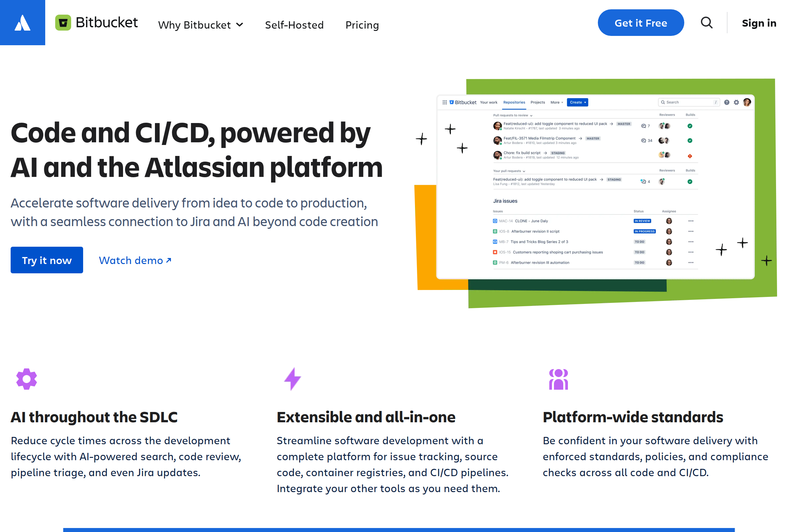Image resolution: width=798 pixels, height=532 pixels.
Task: Click the red bug icon beside IOS-15
Action: coord(495,252)
